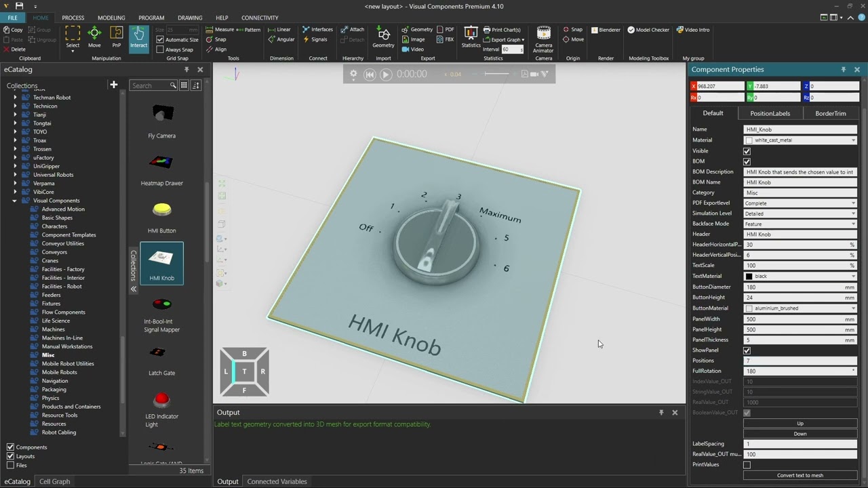
Task: Run the Model Checker
Action: [x=648, y=30]
